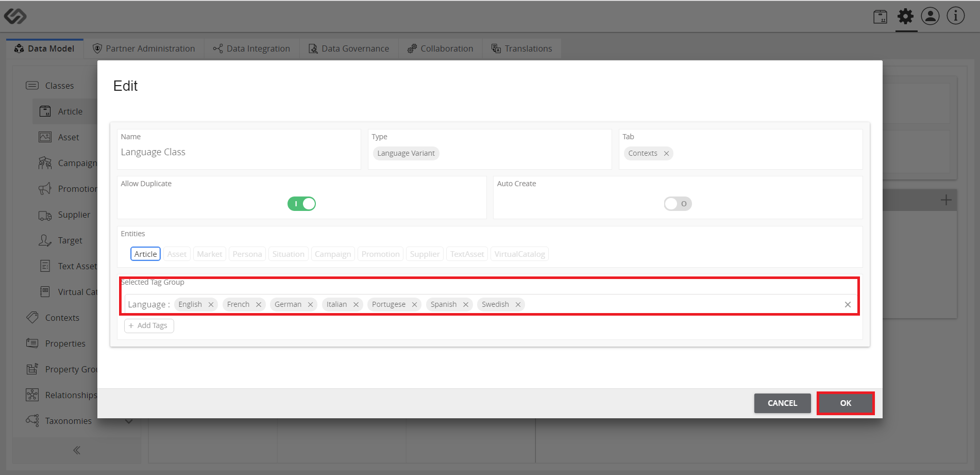Select Properties in the sidebar
This screenshot has height=475, width=980.
(65, 343)
